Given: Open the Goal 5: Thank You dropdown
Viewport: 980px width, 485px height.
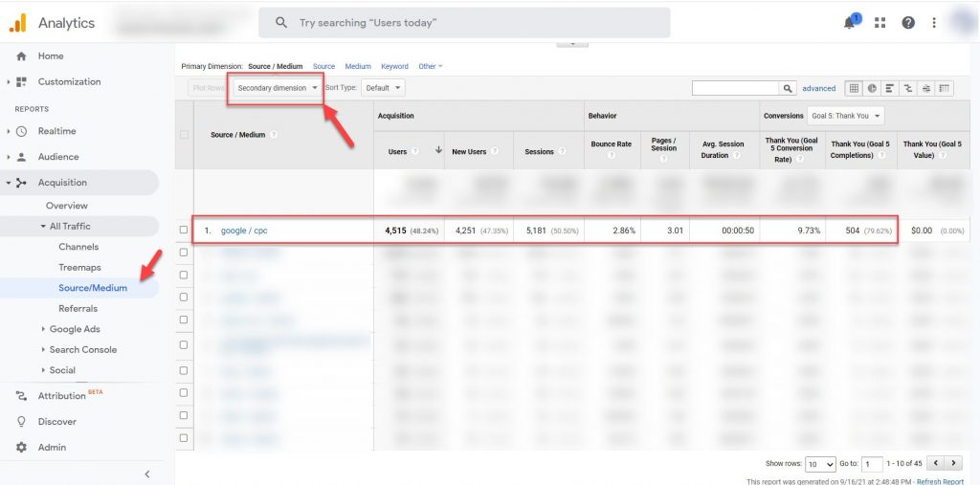Looking at the screenshot, I should click(846, 116).
